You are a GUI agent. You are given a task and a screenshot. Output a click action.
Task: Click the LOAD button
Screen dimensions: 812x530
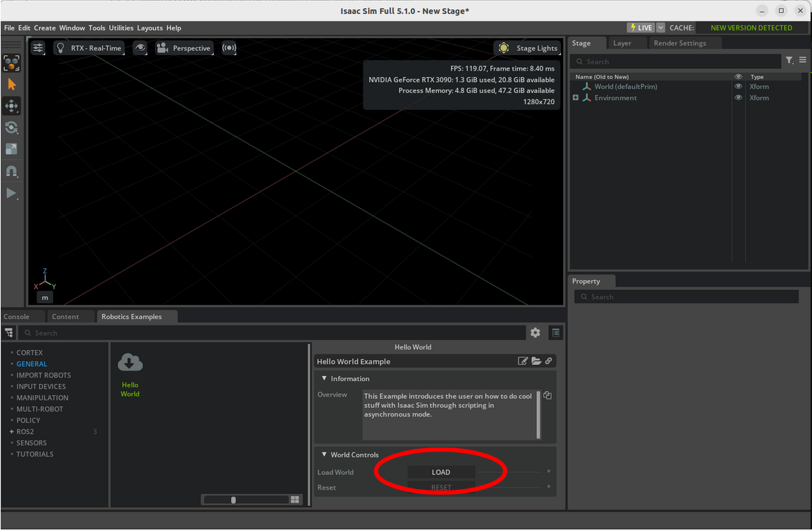coord(441,472)
